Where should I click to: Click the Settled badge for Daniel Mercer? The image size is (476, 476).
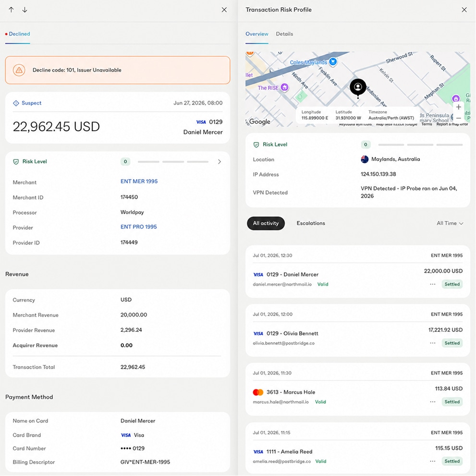452,284
